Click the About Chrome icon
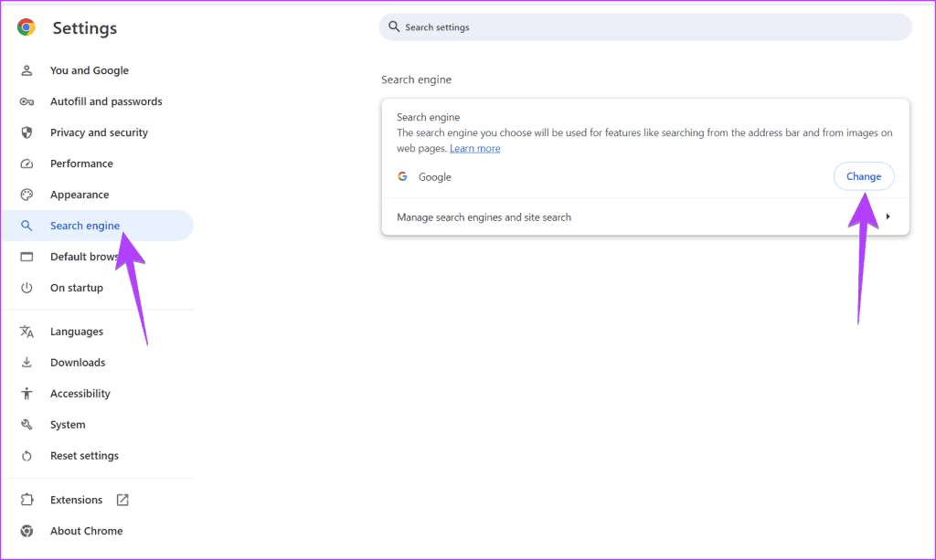Viewport: 936px width, 560px height. click(27, 531)
